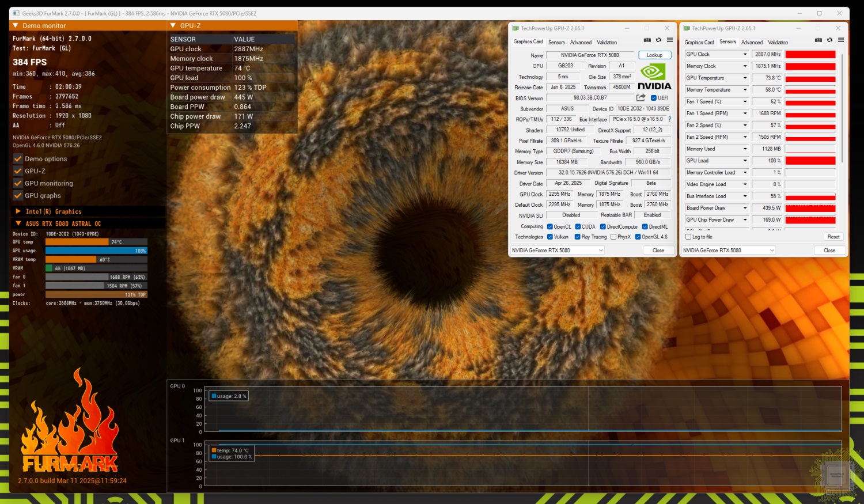Toggle GPU graphs checkbox
The image size is (864, 504).
[18, 196]
